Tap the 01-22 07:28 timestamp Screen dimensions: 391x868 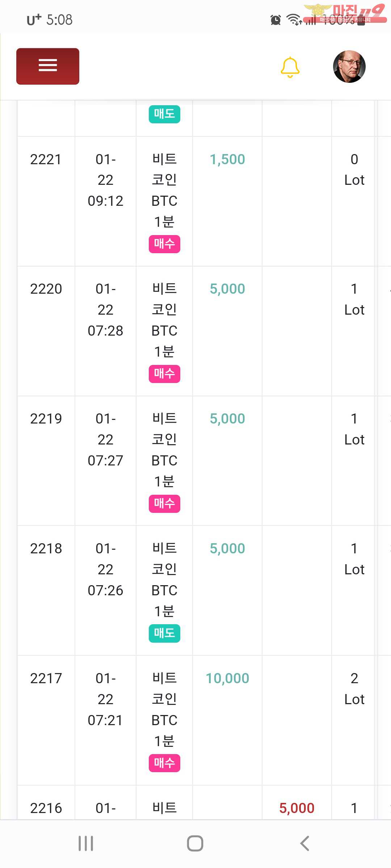click(105, 310)
